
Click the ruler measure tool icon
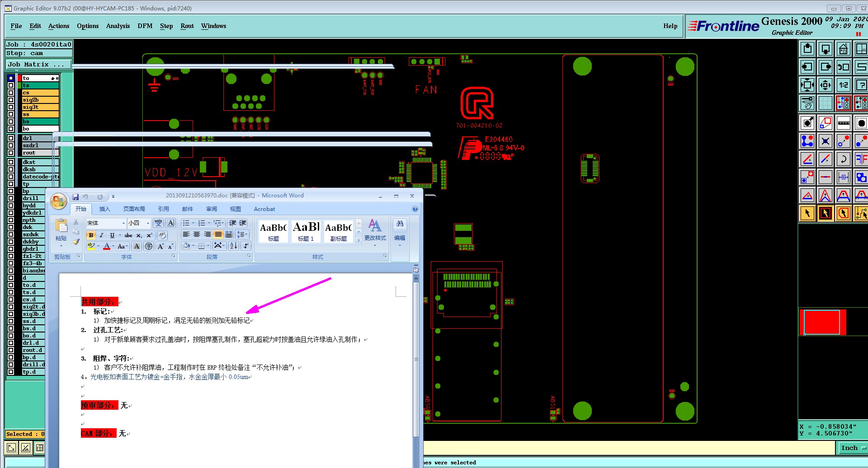844,123
